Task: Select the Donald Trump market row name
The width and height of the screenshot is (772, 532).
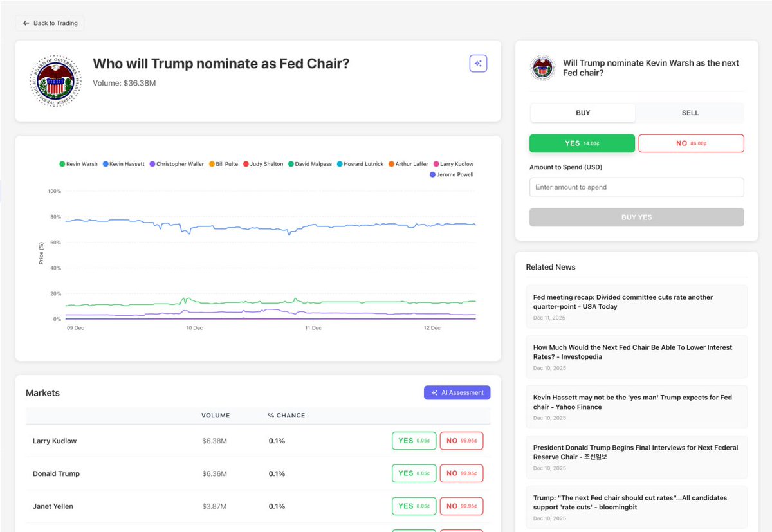Action: point(56,474)
